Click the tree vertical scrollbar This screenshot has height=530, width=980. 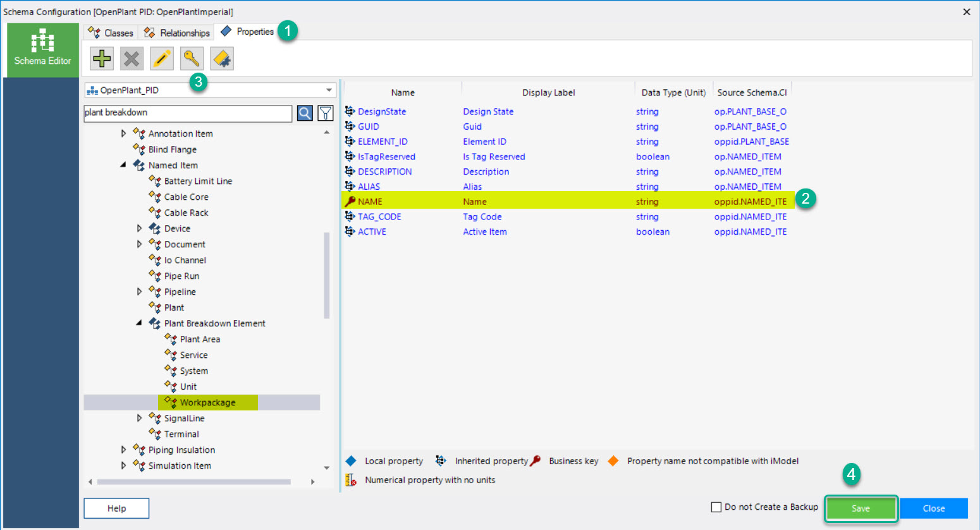[327, 275]
